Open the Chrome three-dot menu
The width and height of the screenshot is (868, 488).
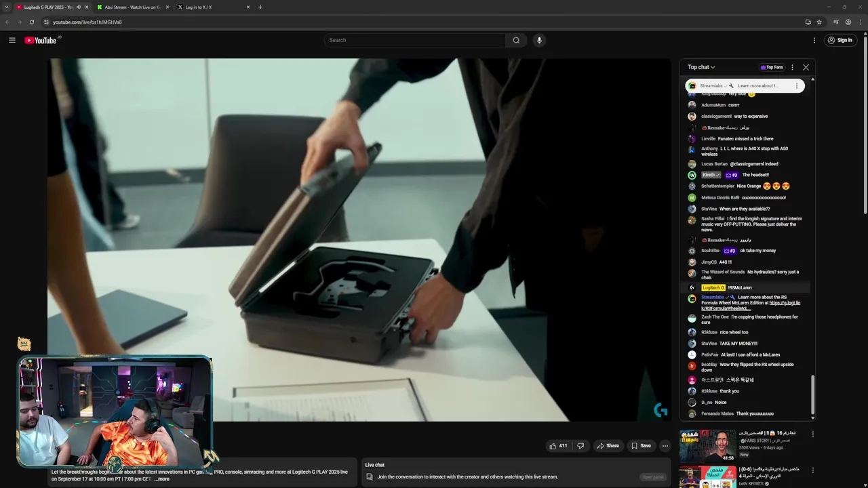[x=861, y=22]
